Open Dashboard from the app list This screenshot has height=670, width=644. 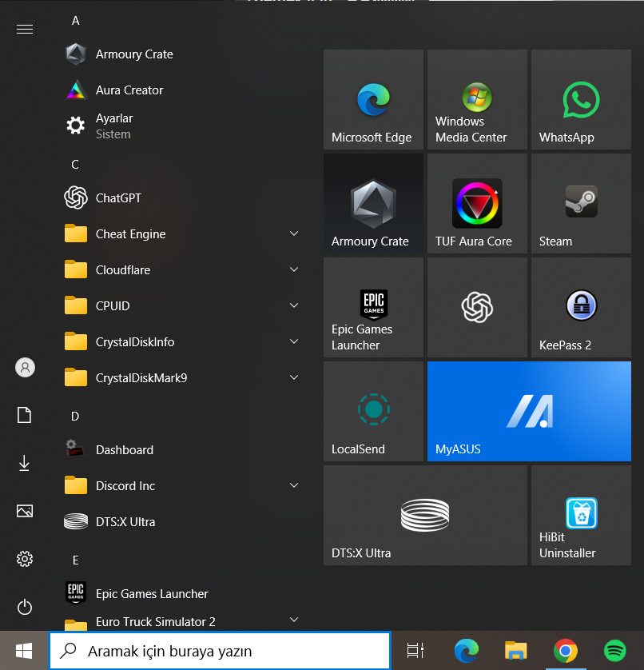coord(181,449)
